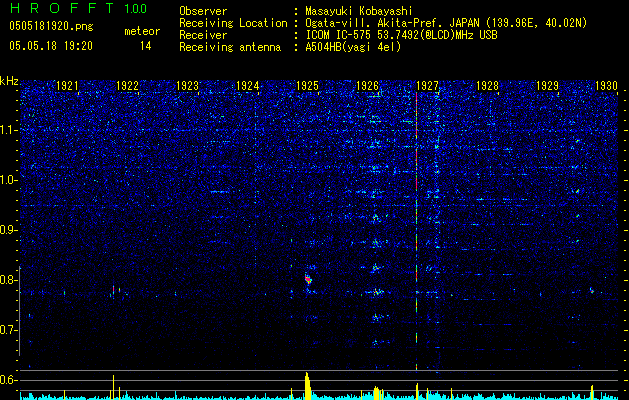Click the ICOM IC-575 53.7492 MHz USB text

click(x=401, y=35)
